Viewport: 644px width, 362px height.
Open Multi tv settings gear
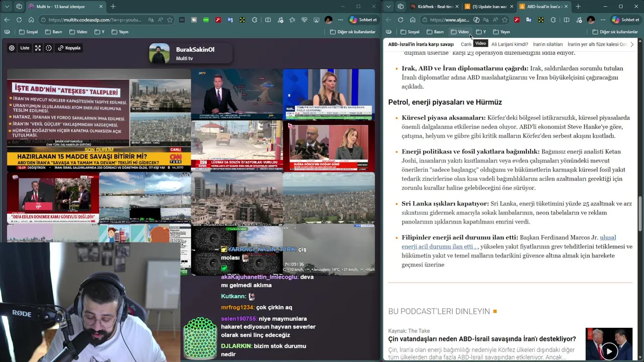pos(12,48)
